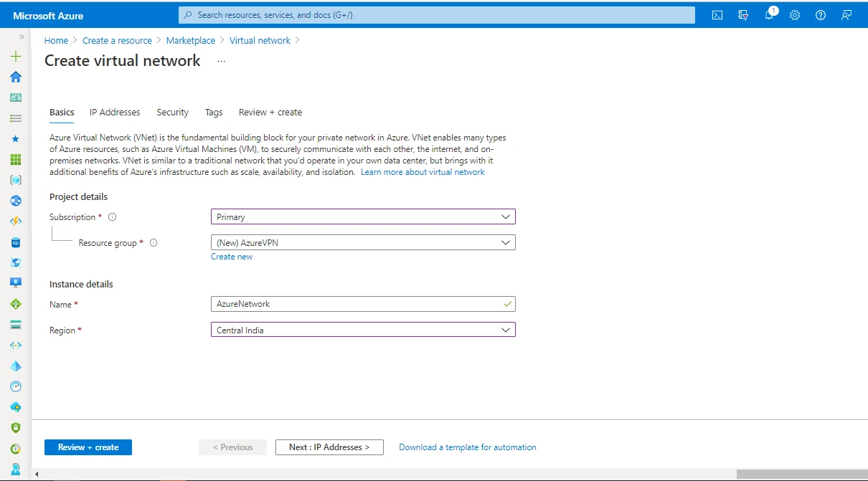
Task: Open the Dashboard icon in the sidebar
Action: [15, 97]
